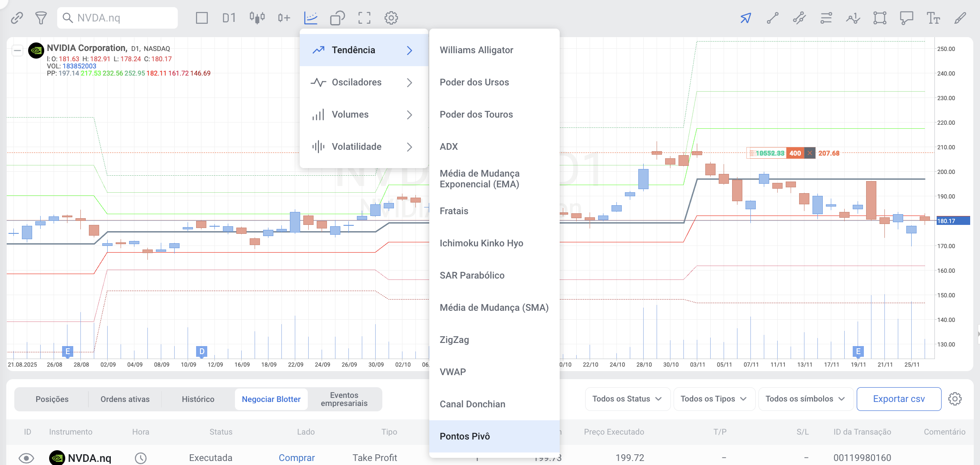Click the indicators chart icon
980x465 pixels.
[311, 18]
